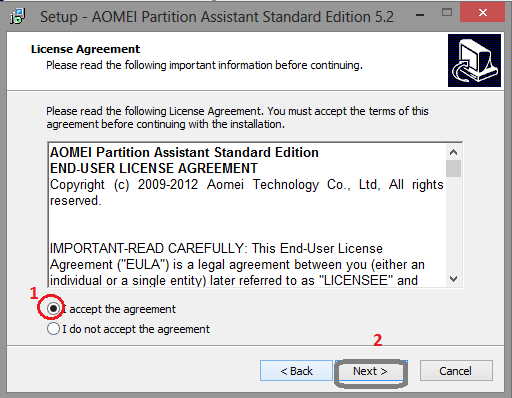Select "I accept the agreement" radio button
Screen dimensions: 512x398
coord(53,309)
